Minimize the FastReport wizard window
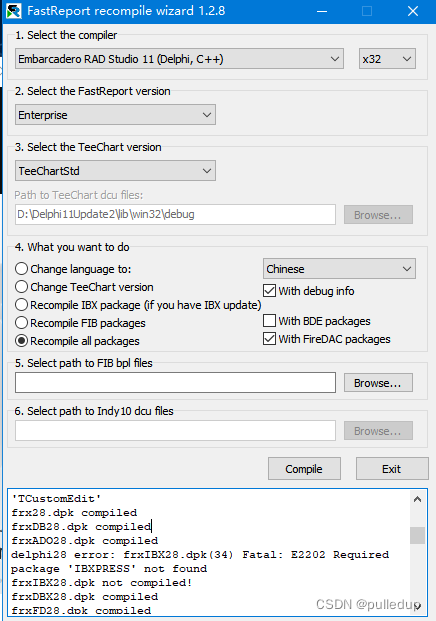 point(322,11)
